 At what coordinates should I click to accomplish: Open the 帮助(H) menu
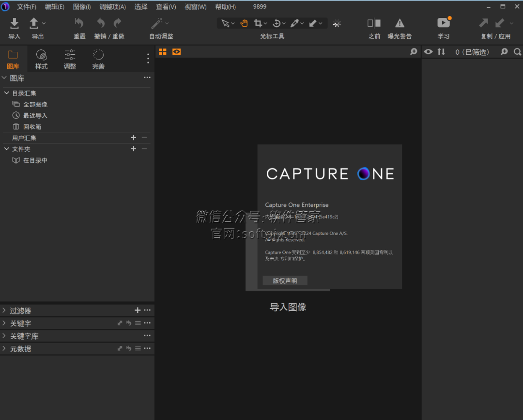[x=225, y=7]
